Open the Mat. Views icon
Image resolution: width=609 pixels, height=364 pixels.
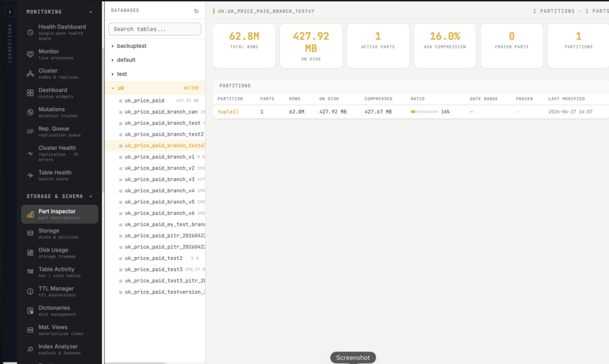pyautogui.click(x=30, y=330)
